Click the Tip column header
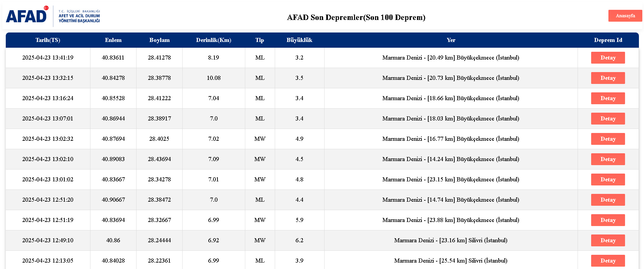The image size is (644, 269). [259, 40]
